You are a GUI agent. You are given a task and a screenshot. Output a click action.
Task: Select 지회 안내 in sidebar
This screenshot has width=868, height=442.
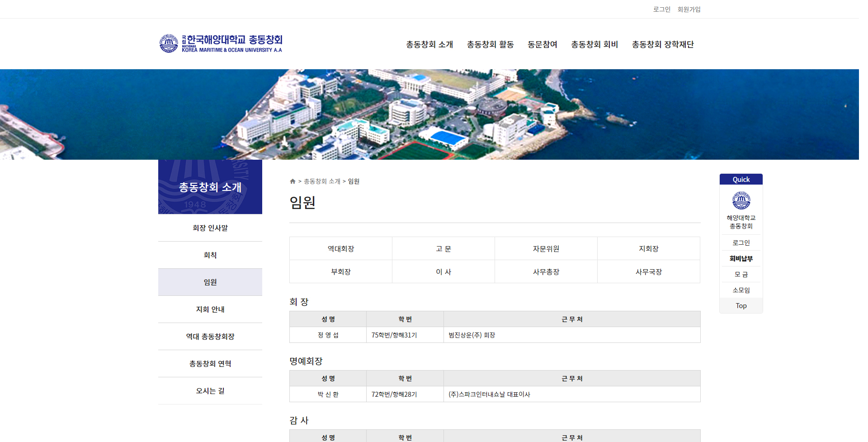tap(210, 309)
